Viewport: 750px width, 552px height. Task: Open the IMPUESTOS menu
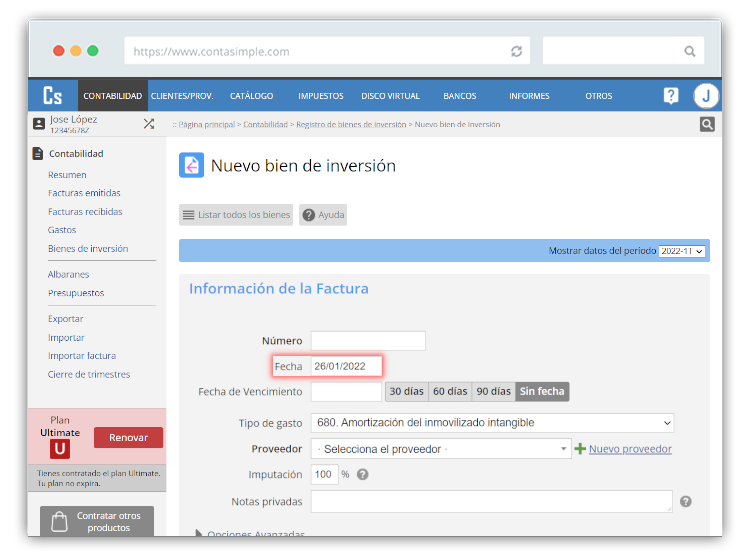click(x=320, y=96)
